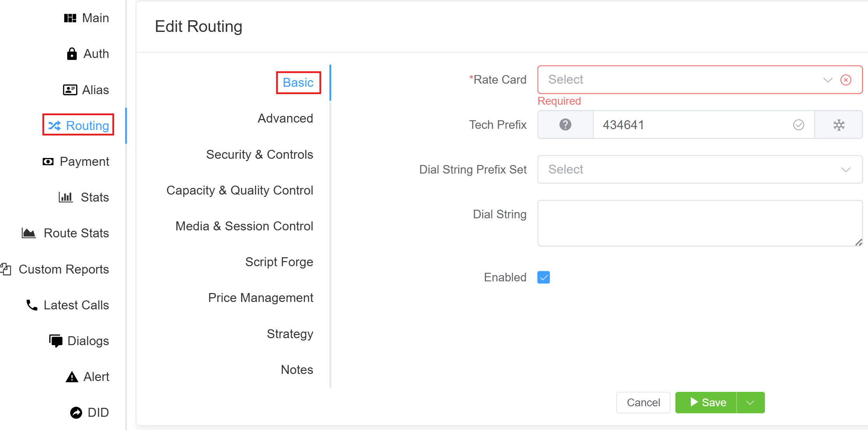Image resolution: width=868 pixels, height=430 pixels.
Task: Click the Cancel button
Action: tap(643, 402)
